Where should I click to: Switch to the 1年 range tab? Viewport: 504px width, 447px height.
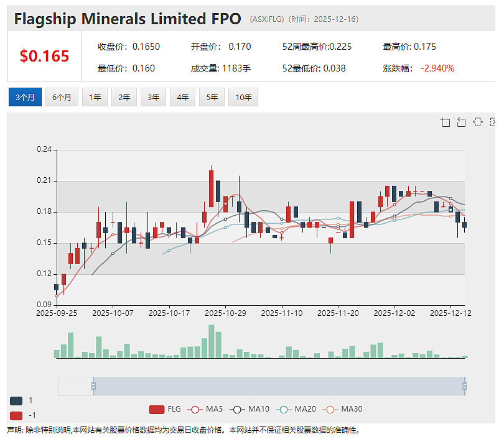click(95, 97)
